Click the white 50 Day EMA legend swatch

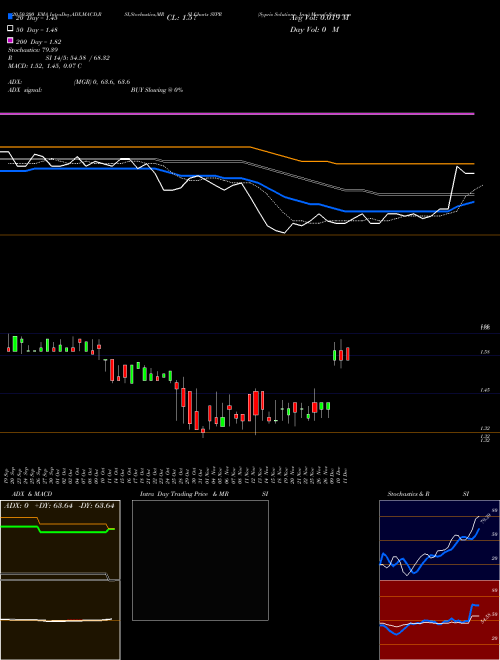tap(11, 29)
